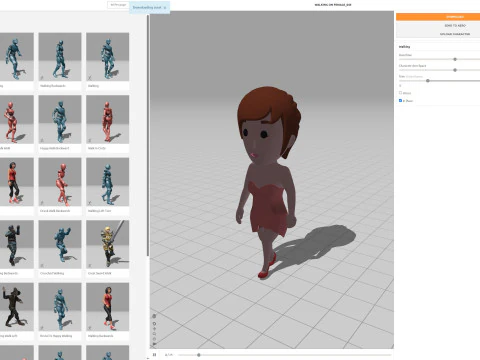
Task: Select the gold-armored knight Great Sword Walk thumbnail
Action: (x=108, y=244)
